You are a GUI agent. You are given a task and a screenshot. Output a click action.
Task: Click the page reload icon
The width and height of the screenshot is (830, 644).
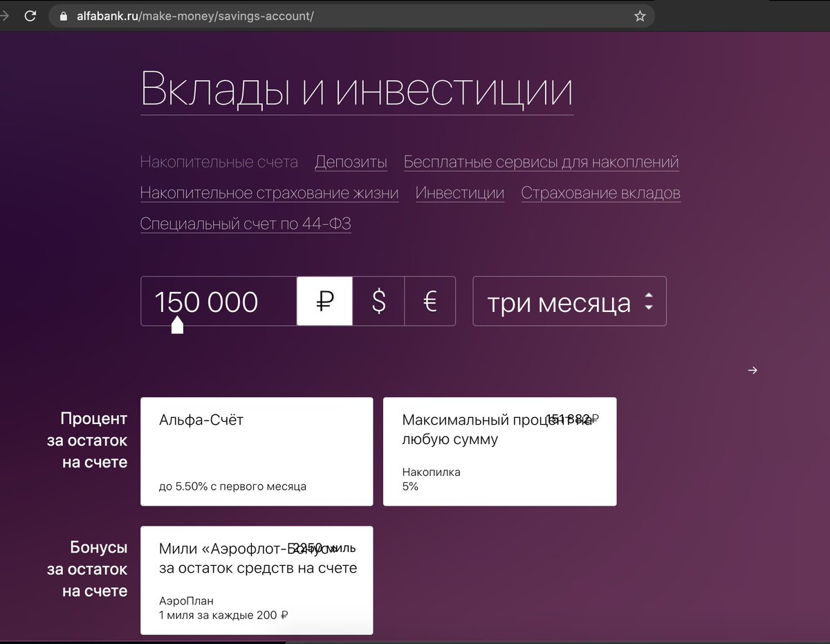(x=29, y=15)
